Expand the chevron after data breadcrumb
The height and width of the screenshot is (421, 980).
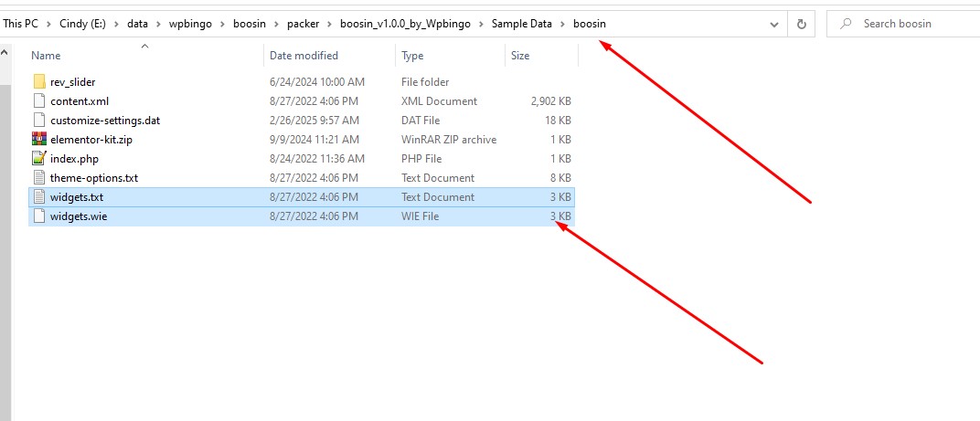point(159,24)
